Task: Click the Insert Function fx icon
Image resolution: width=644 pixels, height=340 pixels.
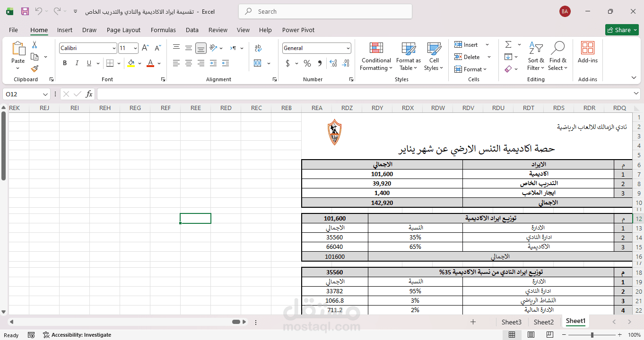Action: point(89,94)
